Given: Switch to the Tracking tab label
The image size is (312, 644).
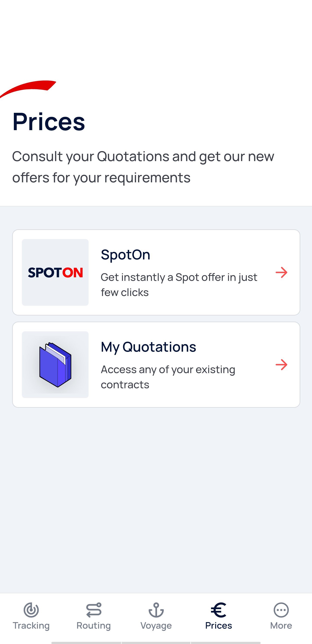Looking at the screenshot, I should pyautogui.click(x=31, y=626).
